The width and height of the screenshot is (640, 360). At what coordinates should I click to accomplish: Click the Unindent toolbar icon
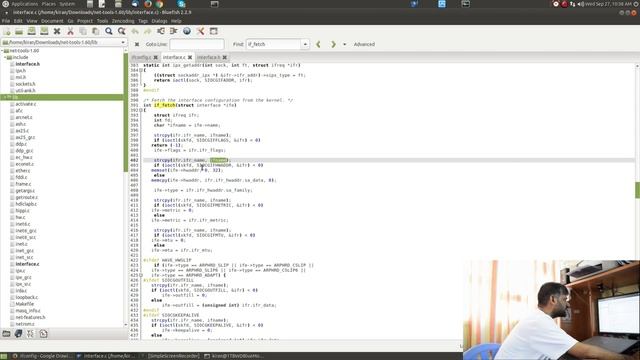coord(161,31)
